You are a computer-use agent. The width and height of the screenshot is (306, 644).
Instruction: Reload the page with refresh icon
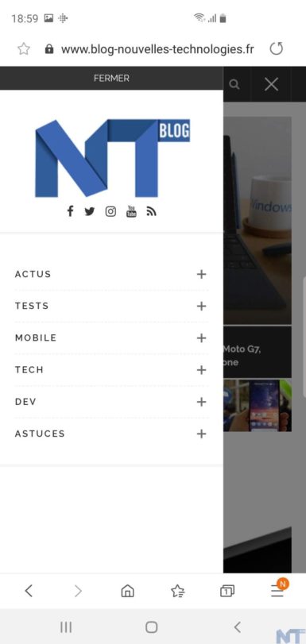click(x=277, y=49)
